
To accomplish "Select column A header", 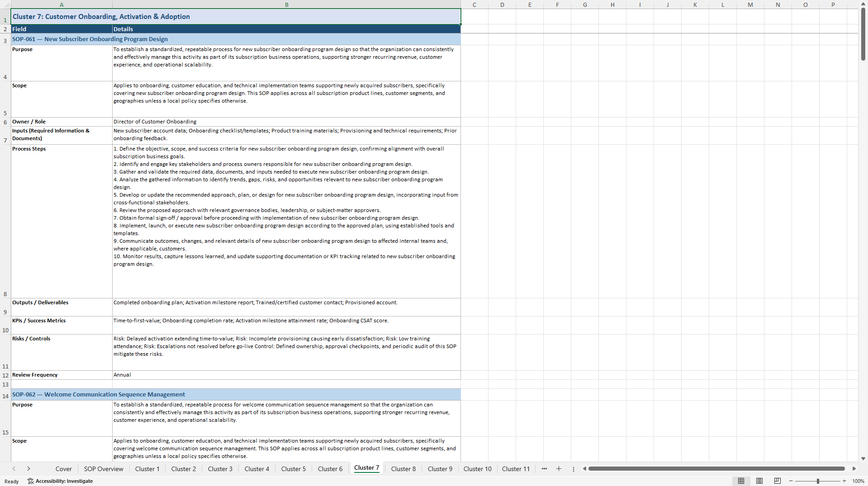I will point(62,5).
